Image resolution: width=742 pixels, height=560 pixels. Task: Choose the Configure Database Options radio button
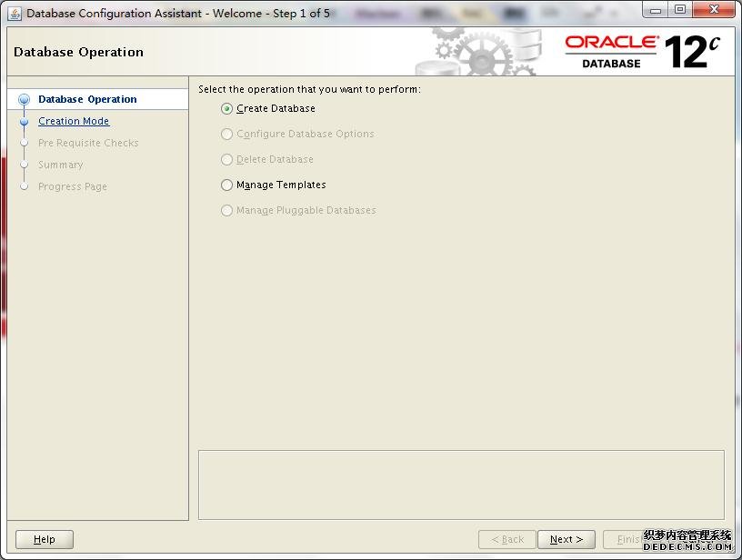227,134
